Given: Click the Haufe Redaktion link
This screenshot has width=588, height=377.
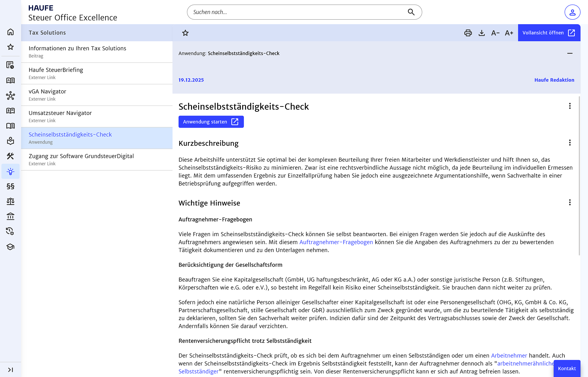Looking at the screenshot, I should (x=554, y=80).
